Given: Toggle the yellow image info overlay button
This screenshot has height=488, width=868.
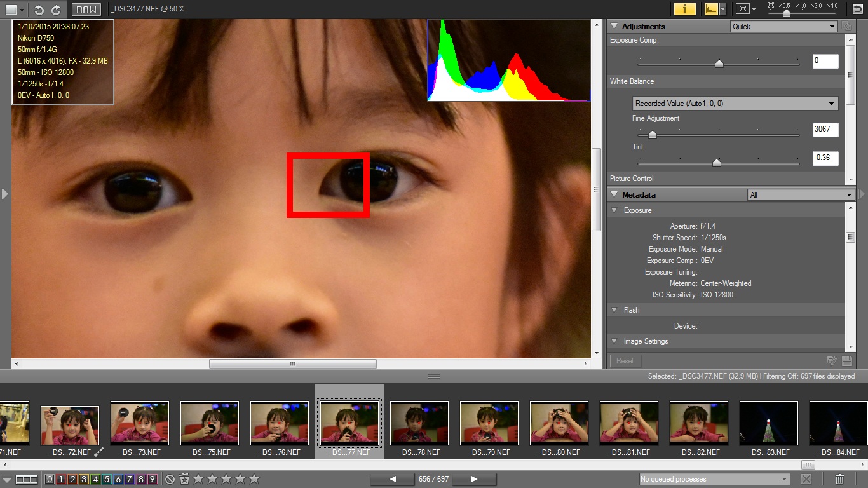Looking at the screenshot, I should 684,9.
